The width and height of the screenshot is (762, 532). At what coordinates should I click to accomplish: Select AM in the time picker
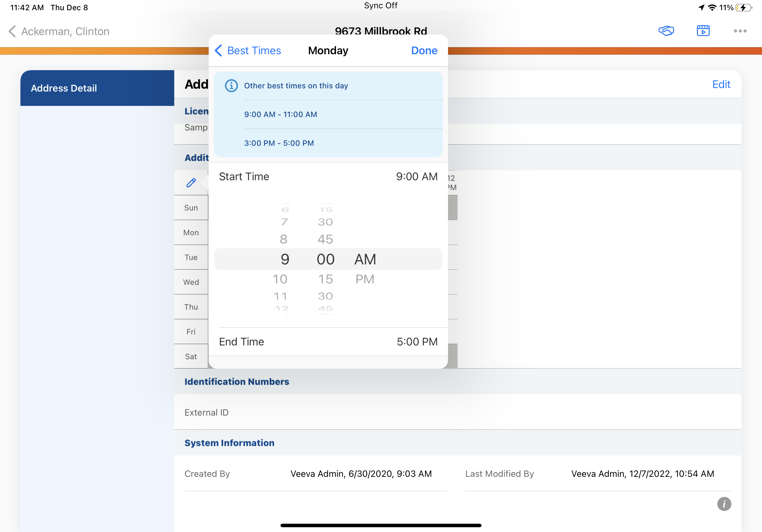pyautogui.click(x=365, y=259)
